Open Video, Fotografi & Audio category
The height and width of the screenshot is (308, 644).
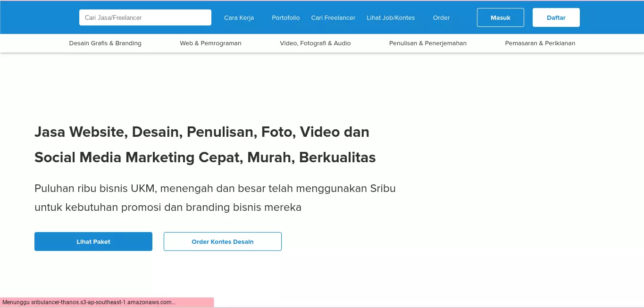point(315,43)
